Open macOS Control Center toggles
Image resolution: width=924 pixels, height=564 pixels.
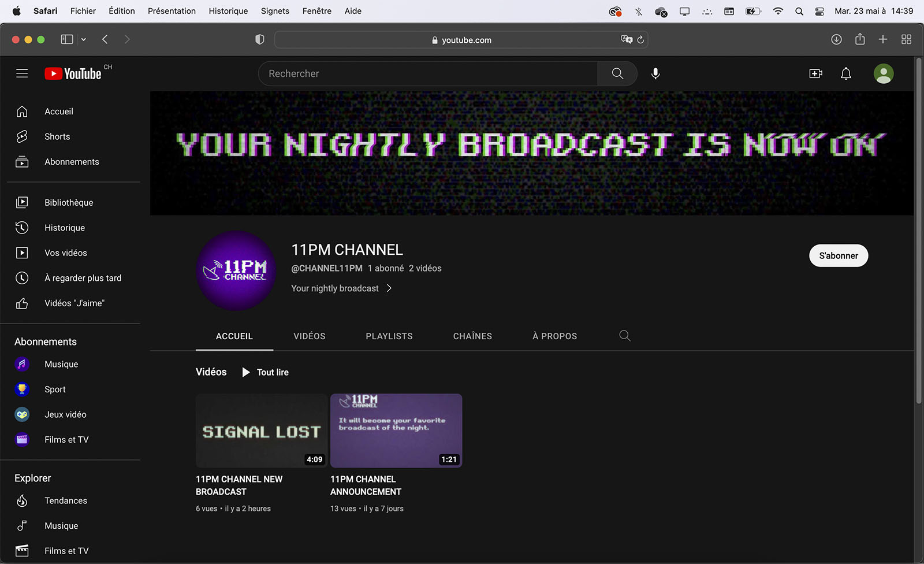(819, 11)
